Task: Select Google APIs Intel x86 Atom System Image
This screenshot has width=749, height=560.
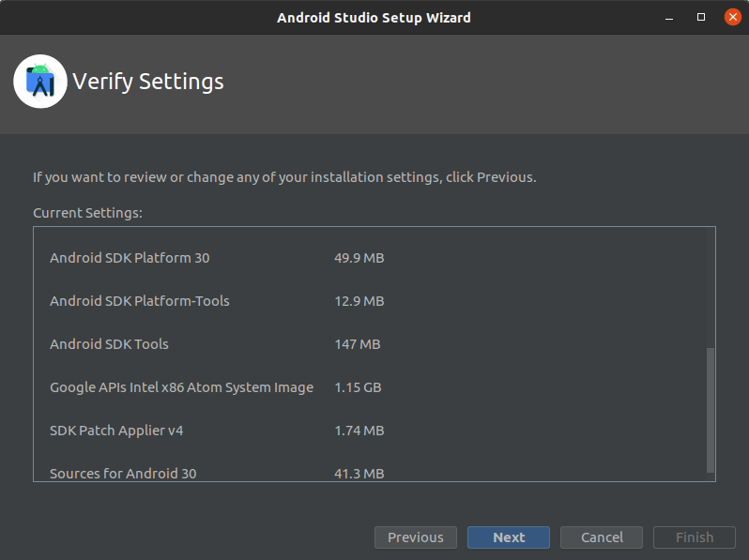Action: pos(181,387)
